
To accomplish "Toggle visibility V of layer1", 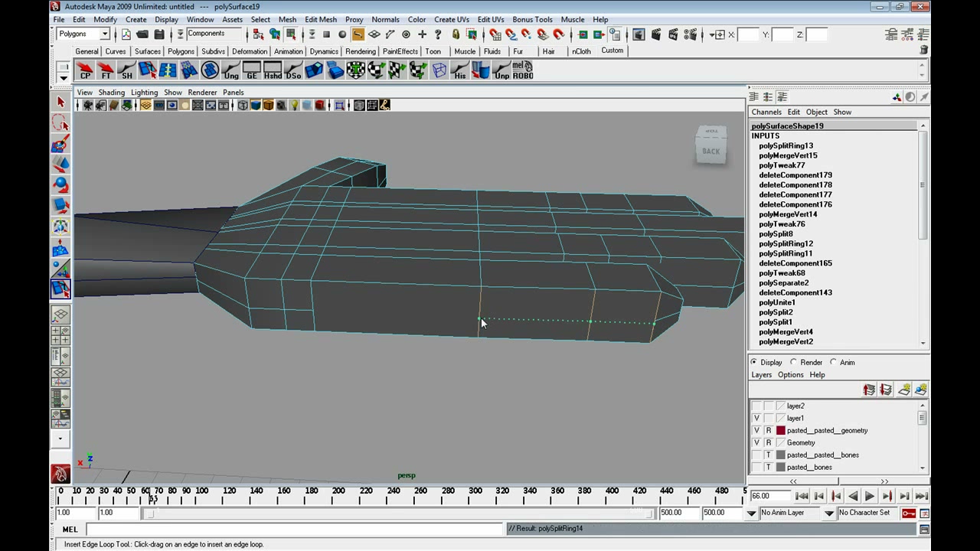I will 756,419.
